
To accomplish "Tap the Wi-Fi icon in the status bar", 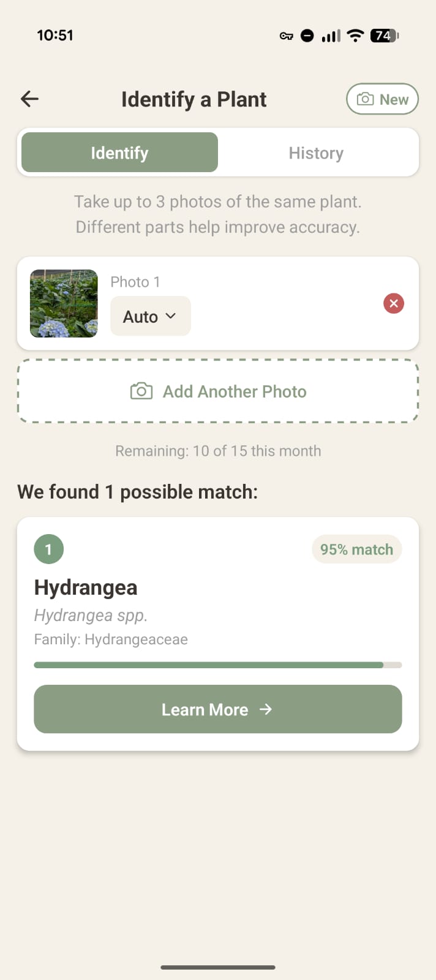I will pos(355,35).
